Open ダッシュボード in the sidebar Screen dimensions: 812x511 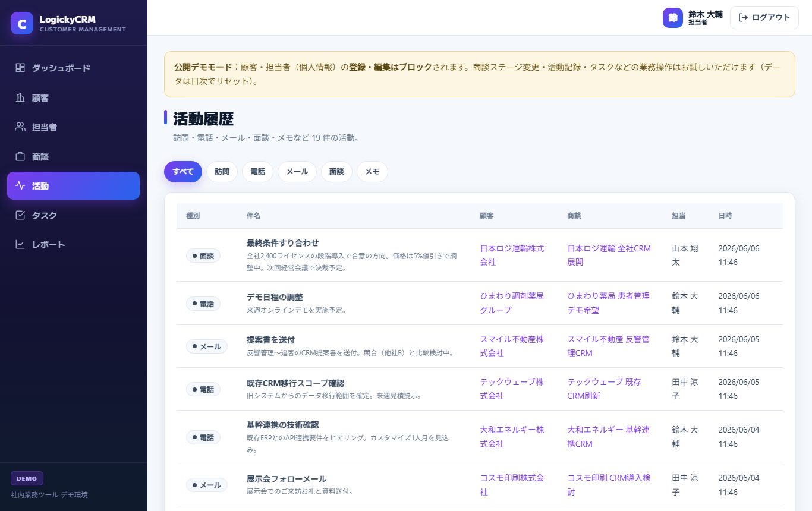tap(73, 68)
